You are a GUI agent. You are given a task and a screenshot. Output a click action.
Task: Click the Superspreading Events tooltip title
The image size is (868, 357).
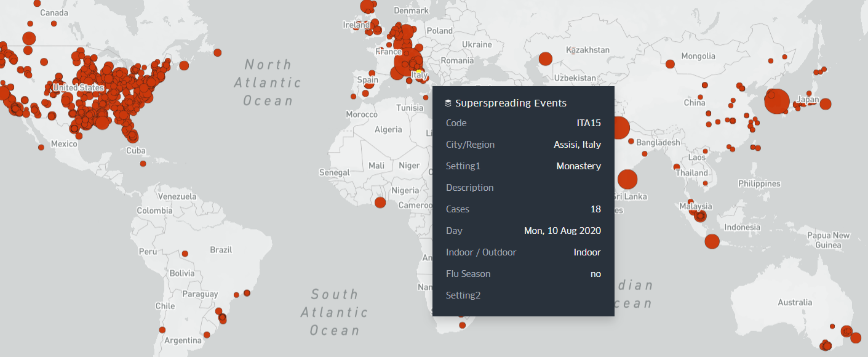pos(511,103)
